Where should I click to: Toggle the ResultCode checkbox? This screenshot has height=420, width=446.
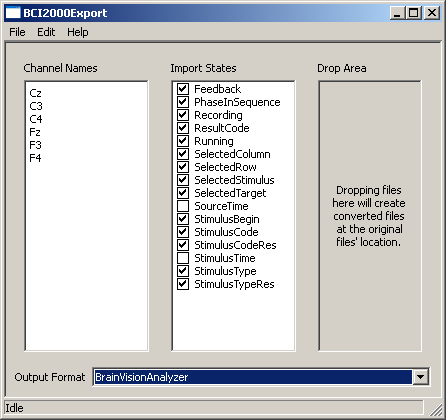click(183, 128)
